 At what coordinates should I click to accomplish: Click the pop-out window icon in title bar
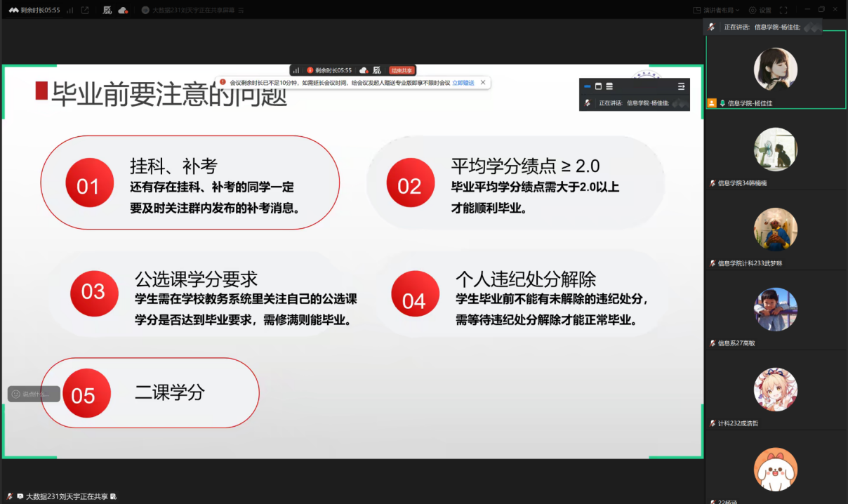click(x=85, y=11)
